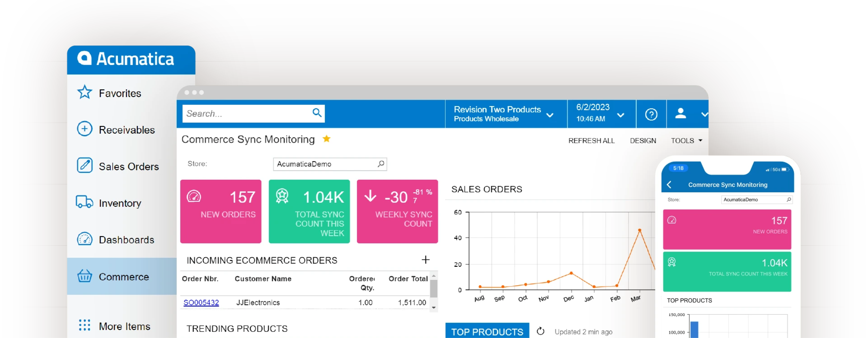Click the Commerce basket icon
This screenshot has height=338, width=868.
coord(85,276)
